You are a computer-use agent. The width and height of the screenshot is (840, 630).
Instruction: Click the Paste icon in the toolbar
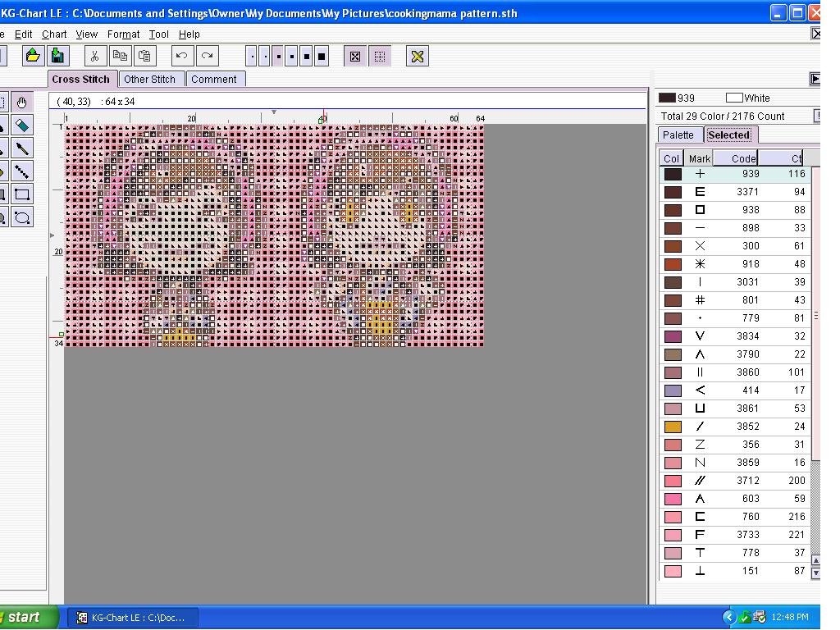tap(144, 56)
